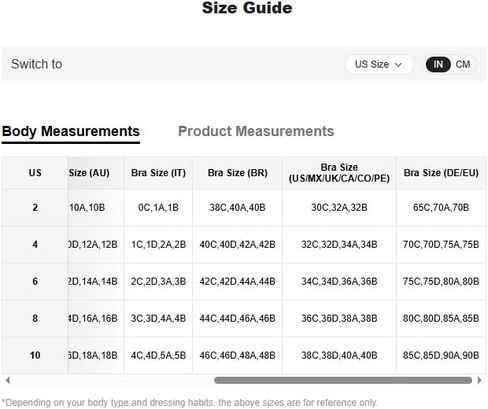This screenshot has height=409, width=488.
Task: Click the US column header
Action: (35, 173)
